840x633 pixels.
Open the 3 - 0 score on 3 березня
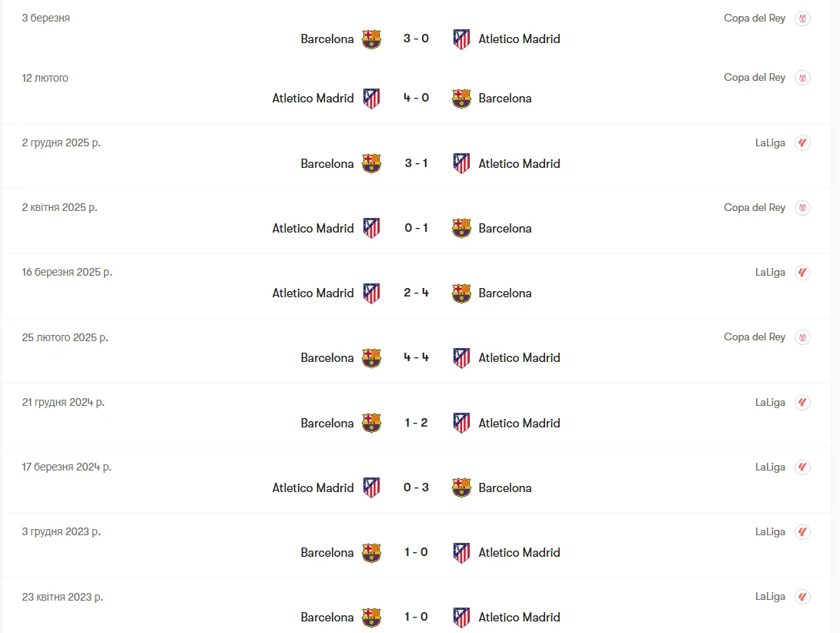pyautogui.click(x=416, y=39)
